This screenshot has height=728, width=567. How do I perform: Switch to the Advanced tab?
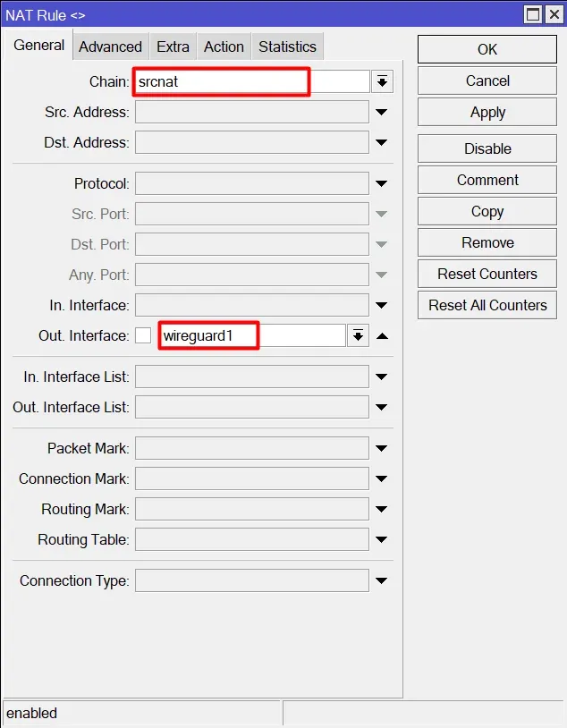pos(110,47)
